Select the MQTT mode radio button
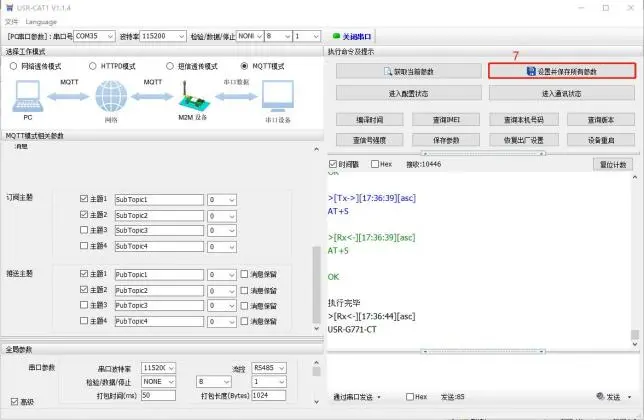Screen dimensions: 644x420 tap(244, 66)
